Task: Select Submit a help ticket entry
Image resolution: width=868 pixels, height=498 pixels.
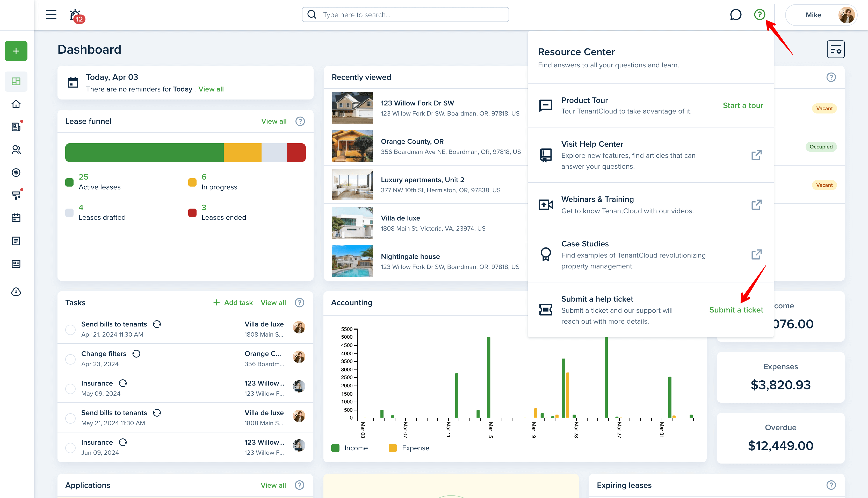Action: [x=650, y=310]
